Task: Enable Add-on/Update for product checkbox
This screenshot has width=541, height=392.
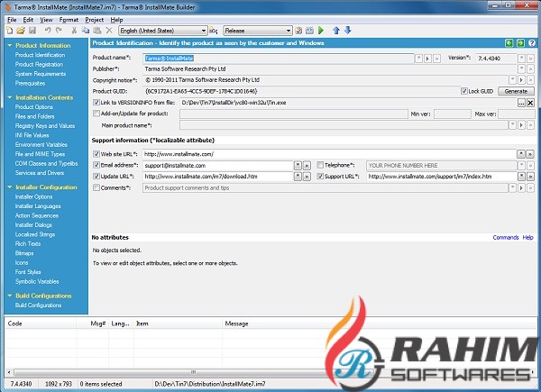Action: pos(96,113)
